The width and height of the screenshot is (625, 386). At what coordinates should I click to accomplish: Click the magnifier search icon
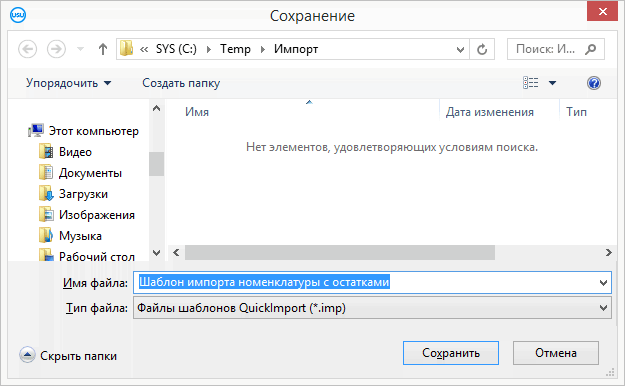tap(591, 49)
